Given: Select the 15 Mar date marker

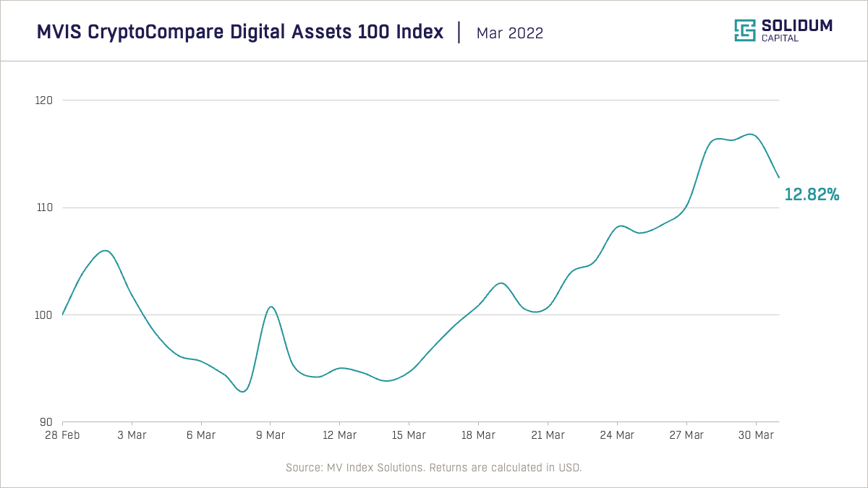Looking at the screenshot, I should click(409, 435).
